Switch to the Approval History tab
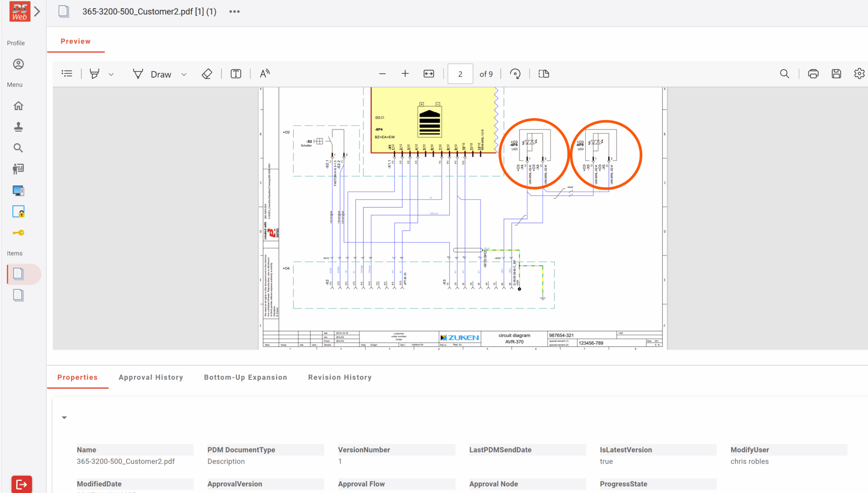Screen dimensions: 868x493 (x=151, y=377)
